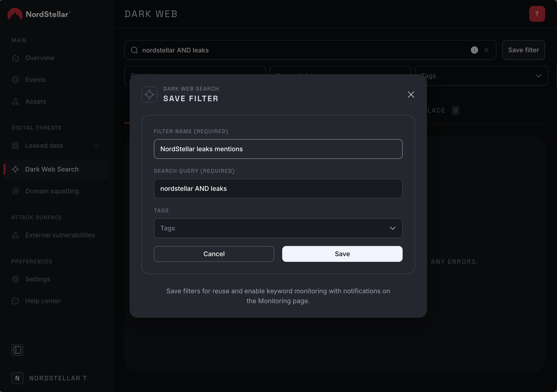Open the user avatar T menu
The image size is (557, 392).
point(537,14)
